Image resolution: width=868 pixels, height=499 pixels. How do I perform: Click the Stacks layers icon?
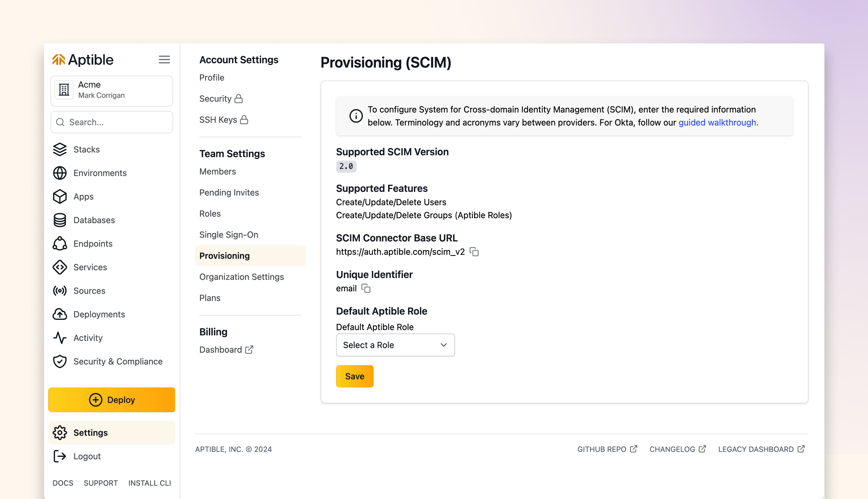(x=60, y=149)
